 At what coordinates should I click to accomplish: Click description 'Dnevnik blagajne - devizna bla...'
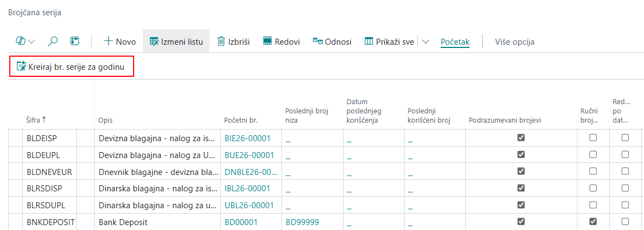tap(157, 172)
